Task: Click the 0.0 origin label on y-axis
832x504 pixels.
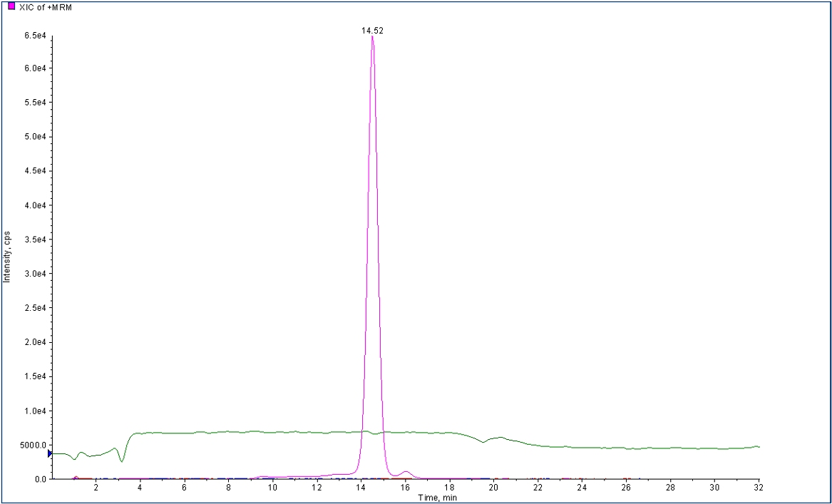Action: [x=40, y=479]
